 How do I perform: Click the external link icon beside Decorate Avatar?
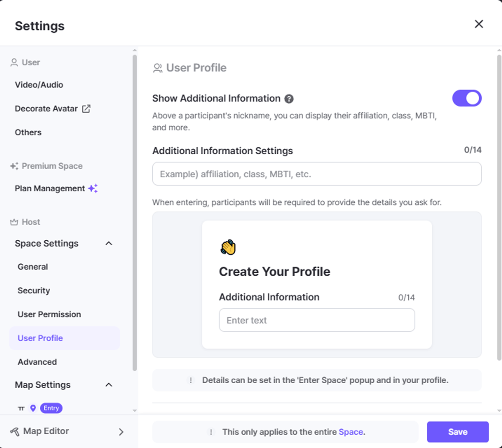(86, 109)
